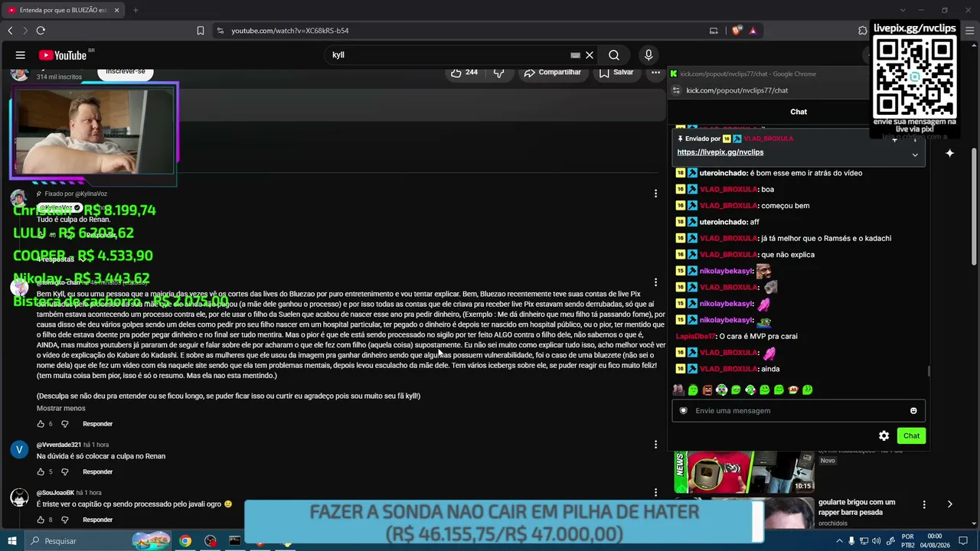Dislike the video with thumbs down
Image resolution: width=980 pixels, height=551 pixels.
click(x=499, y=72)
